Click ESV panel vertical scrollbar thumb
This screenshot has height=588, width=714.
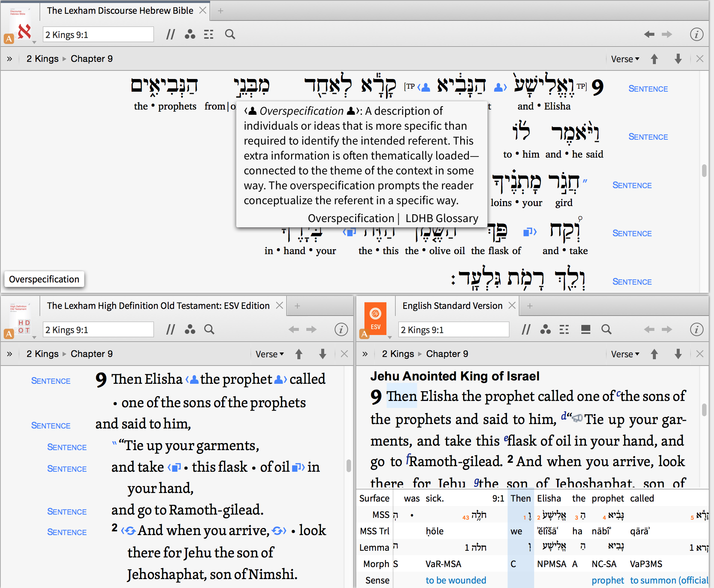704,410
